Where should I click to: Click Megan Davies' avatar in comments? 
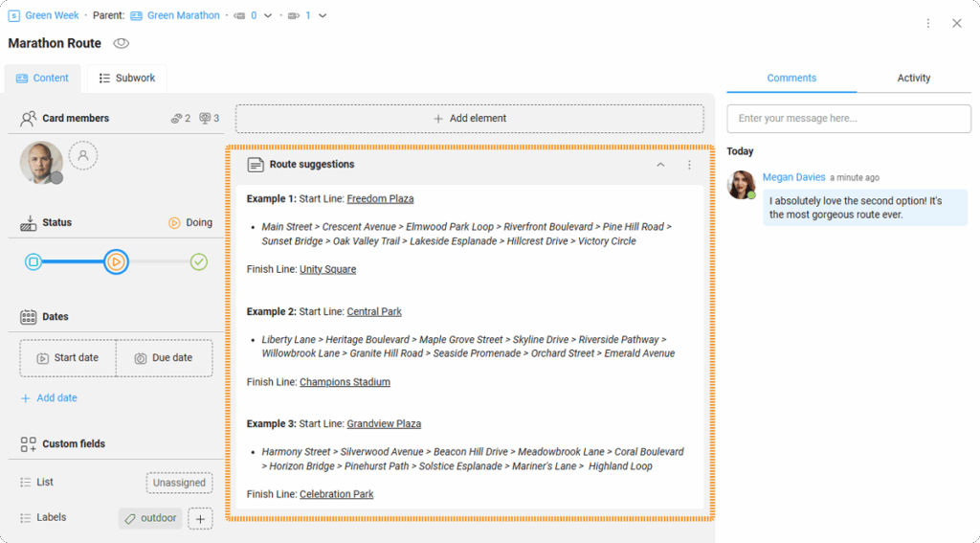[742, 185]
